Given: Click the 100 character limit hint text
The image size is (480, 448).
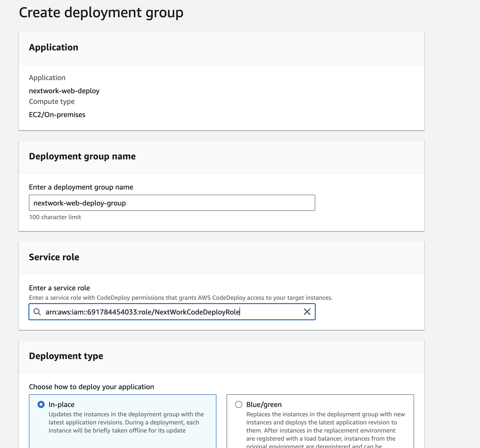Looking at the screenshot, I should 55,217.
